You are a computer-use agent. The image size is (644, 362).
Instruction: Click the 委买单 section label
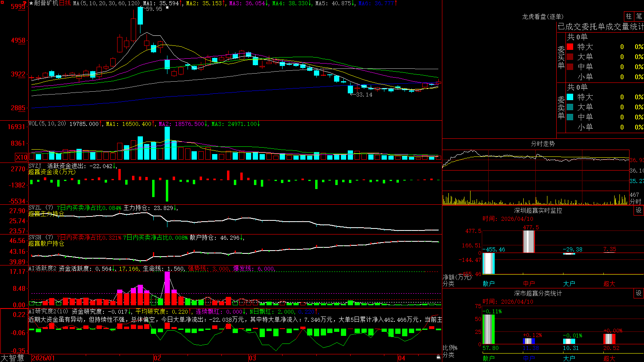pos(561,57)
